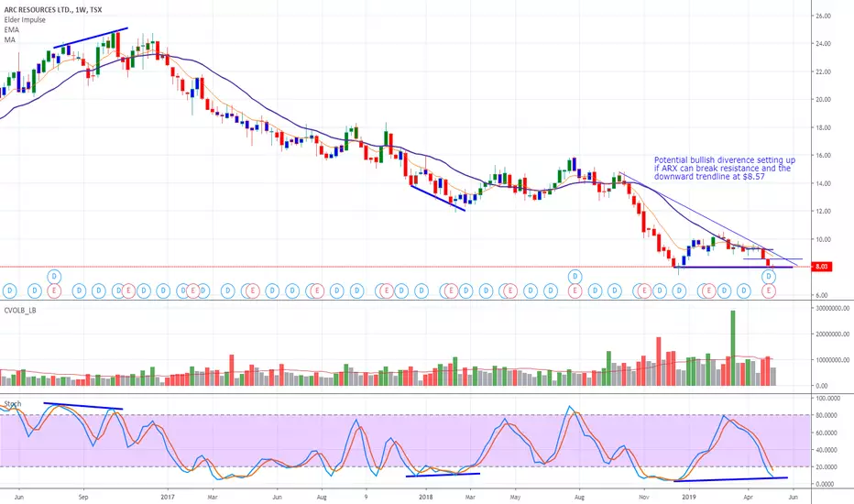Click the 2019 label on the time axis
Image resolution: width=854 pixels, height=504 pixels.
click(x=689, y=497)
